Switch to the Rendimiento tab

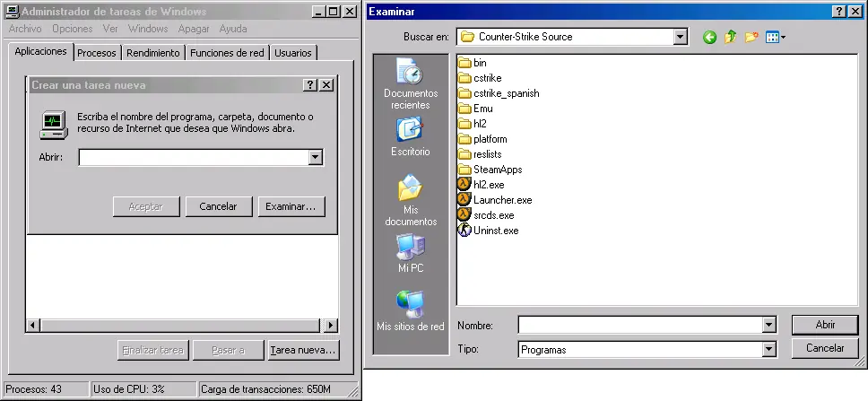[153, 53]
